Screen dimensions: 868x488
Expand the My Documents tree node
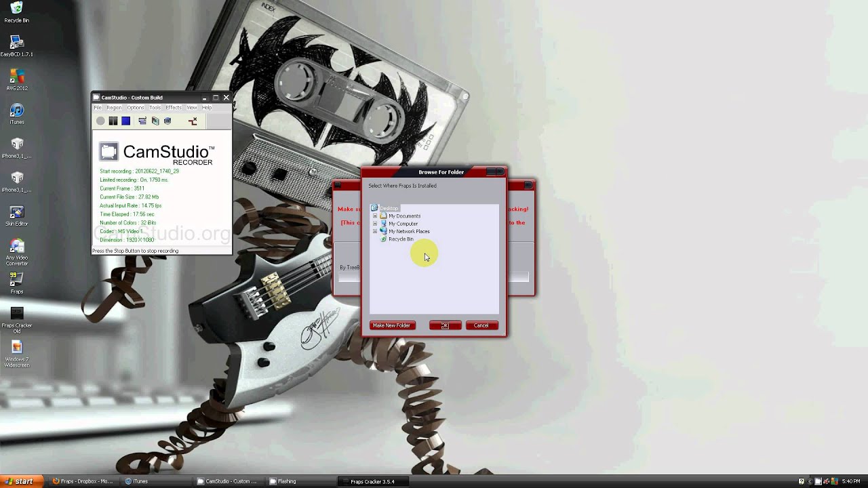[x=375, y=216]
